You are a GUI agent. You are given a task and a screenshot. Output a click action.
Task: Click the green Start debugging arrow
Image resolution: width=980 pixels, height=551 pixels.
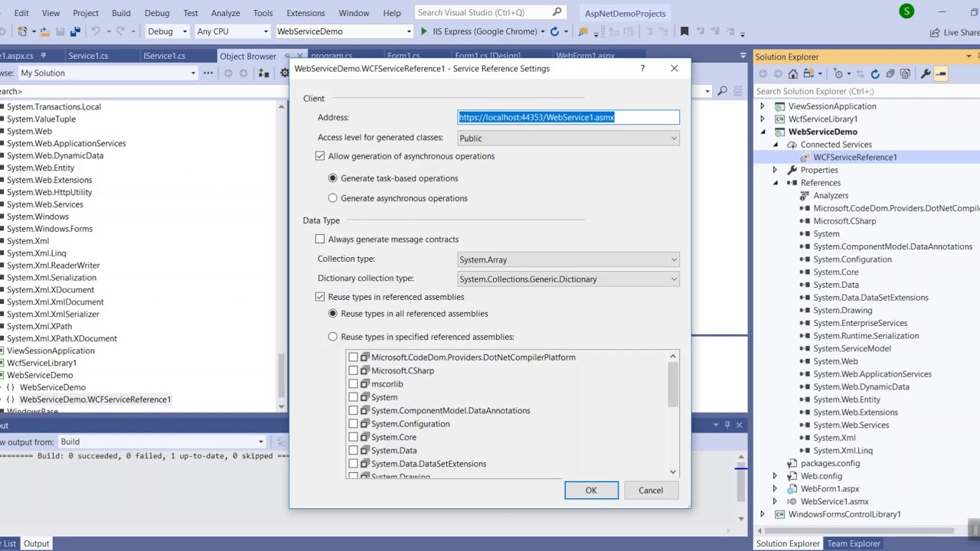(423, 31)
